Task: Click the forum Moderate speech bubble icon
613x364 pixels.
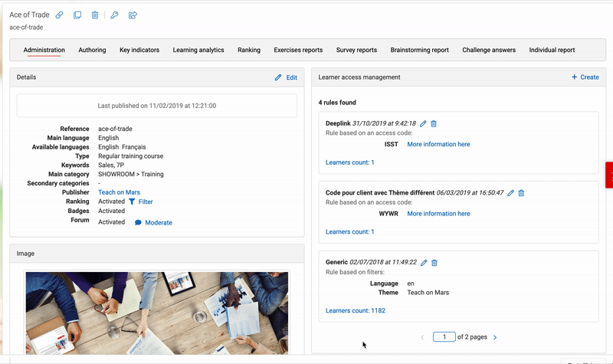Action: coord(138,222)
